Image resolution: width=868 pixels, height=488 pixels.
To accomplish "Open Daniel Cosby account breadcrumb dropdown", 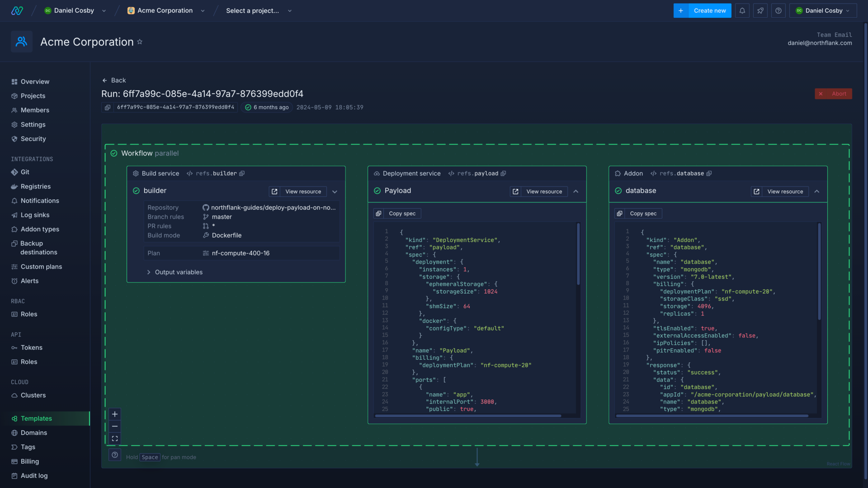I will point(104,11).
